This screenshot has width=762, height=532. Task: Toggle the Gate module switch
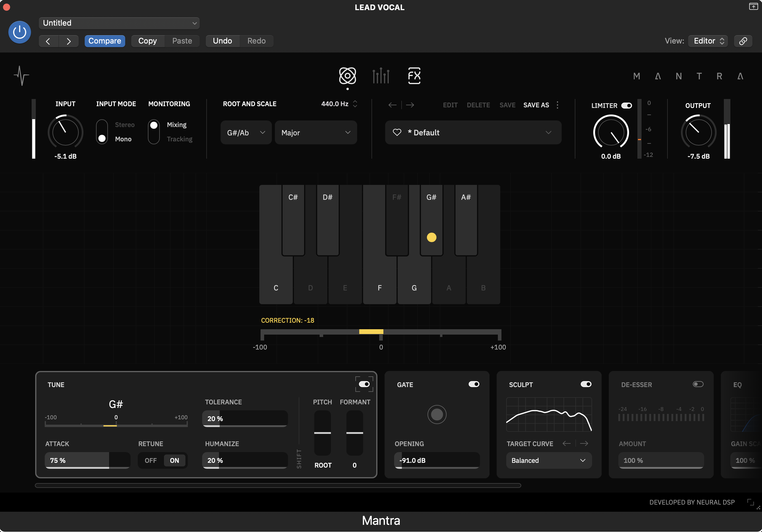click(474, 384)
